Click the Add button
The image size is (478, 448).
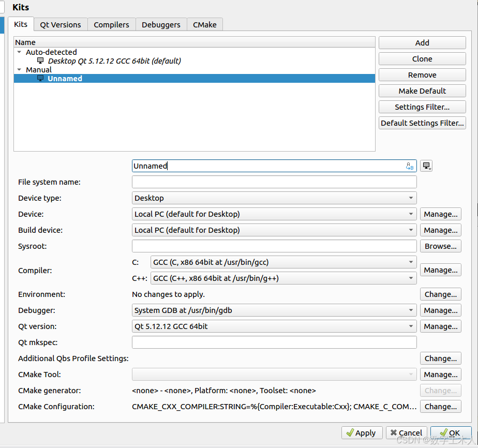click(x=422, y=43)
